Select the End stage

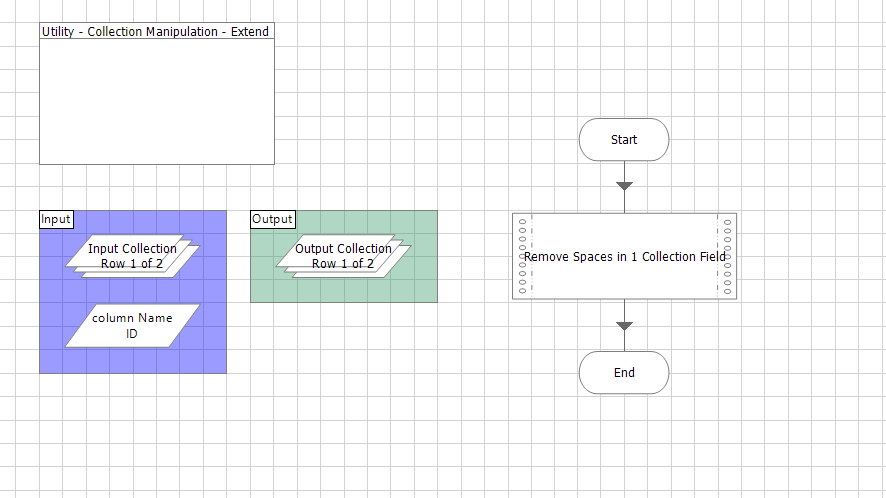tap(623, 373)
